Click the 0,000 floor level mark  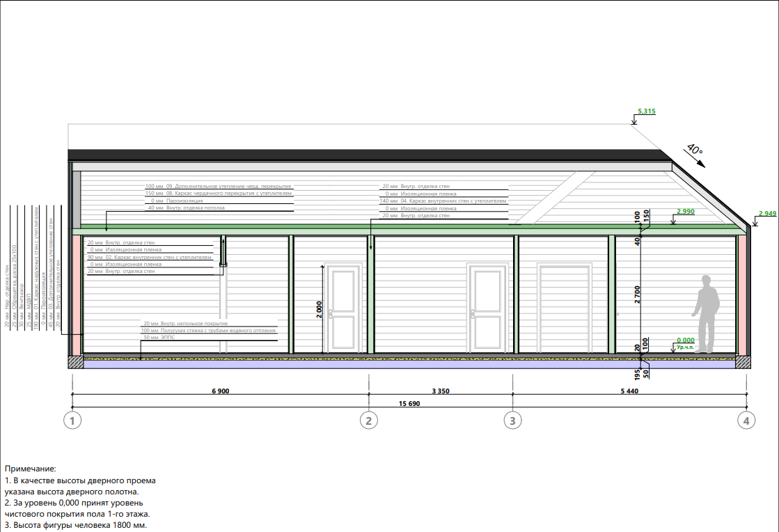(686, 341)
